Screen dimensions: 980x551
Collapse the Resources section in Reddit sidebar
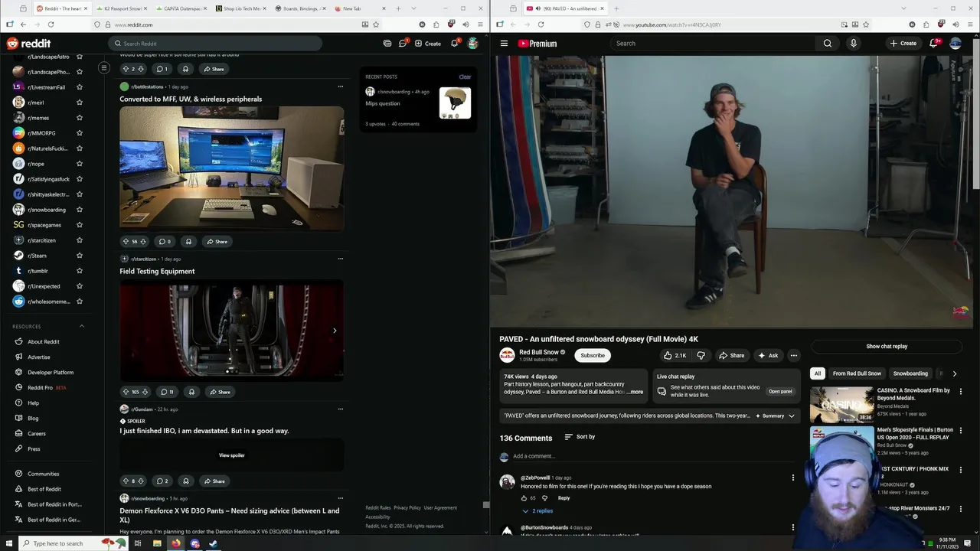coord(82,327)
